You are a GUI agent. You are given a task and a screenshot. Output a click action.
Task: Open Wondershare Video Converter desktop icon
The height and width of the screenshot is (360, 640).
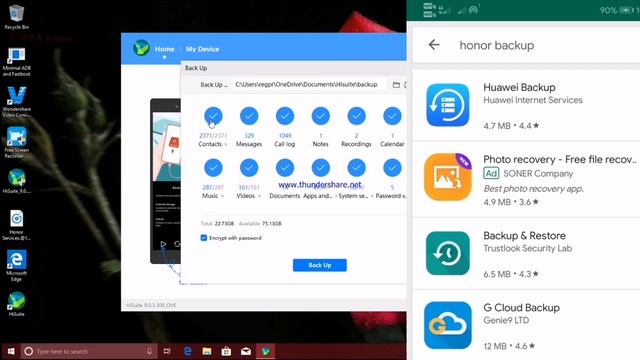point(16,102)
